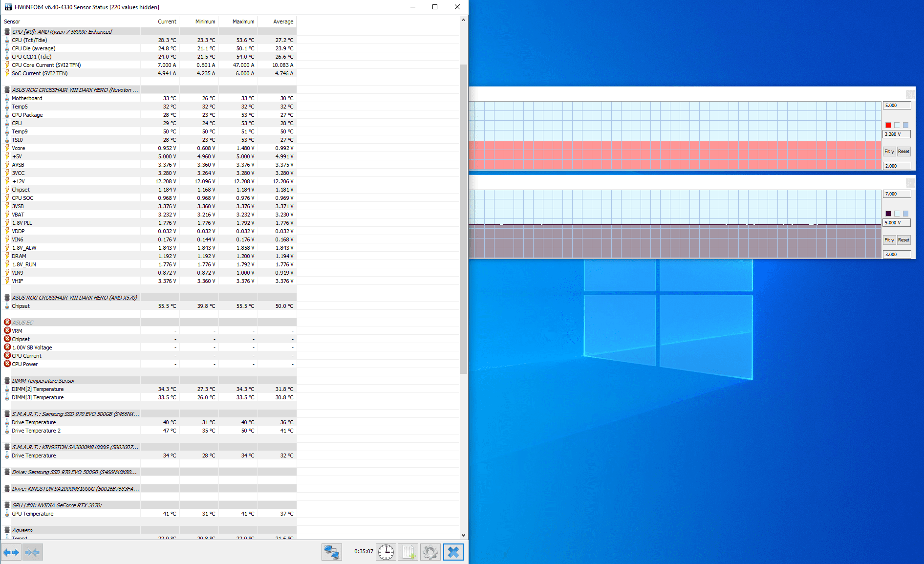Reset the elapsed time clock icon
Image resolution: width=924 pixels, height=564 pixels.
point(386,552)
